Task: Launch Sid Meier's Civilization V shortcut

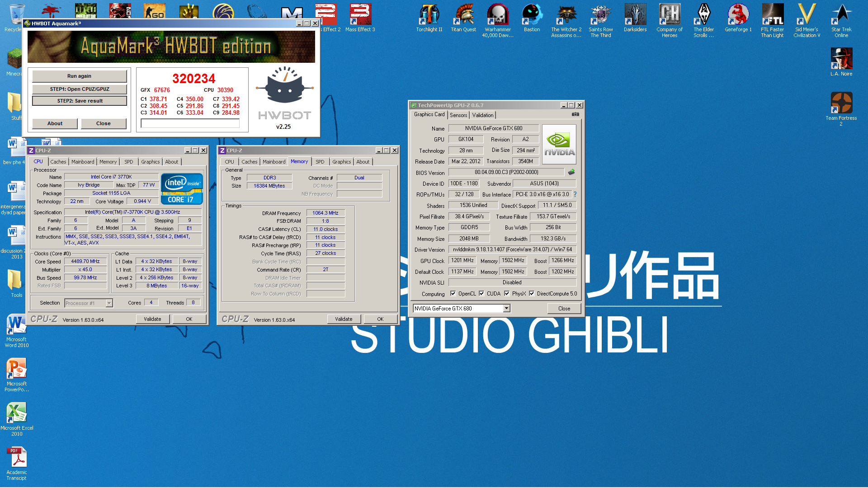Action: point(807,20)
